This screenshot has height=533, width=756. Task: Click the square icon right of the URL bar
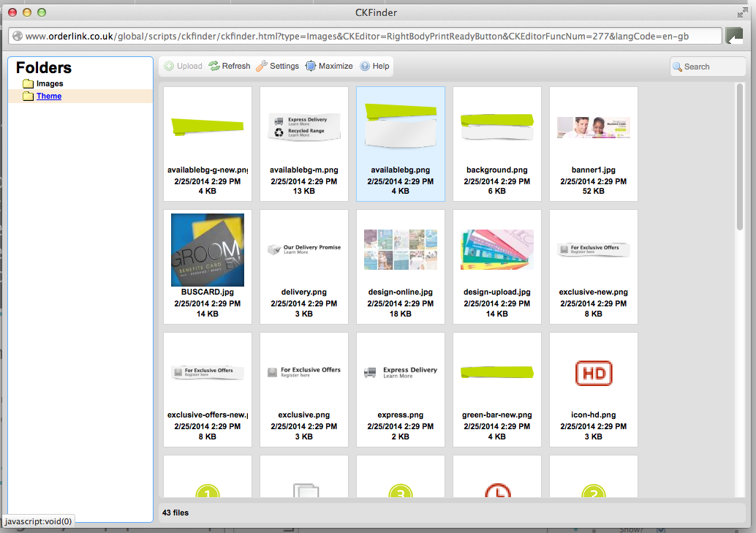[734, 36]
